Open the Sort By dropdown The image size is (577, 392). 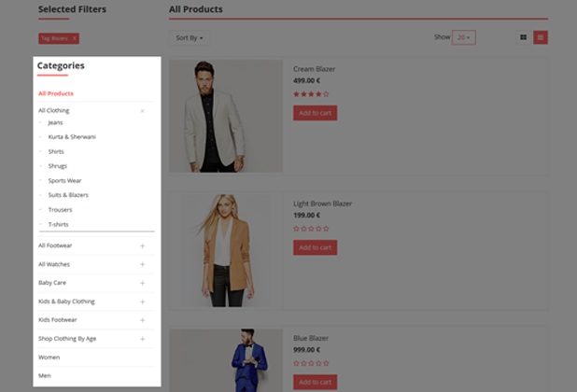[188, 37]
